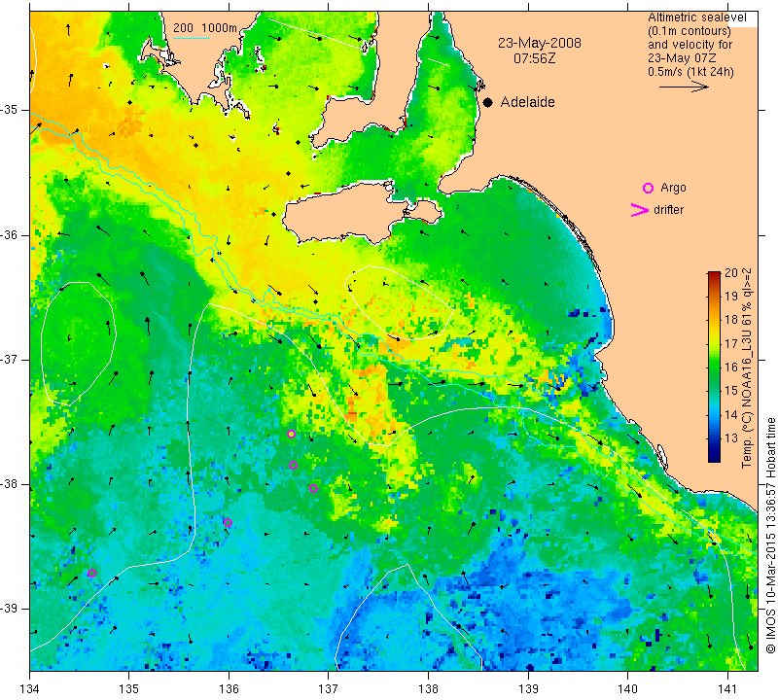Click the latitude axis label -36

pos(10,234)
